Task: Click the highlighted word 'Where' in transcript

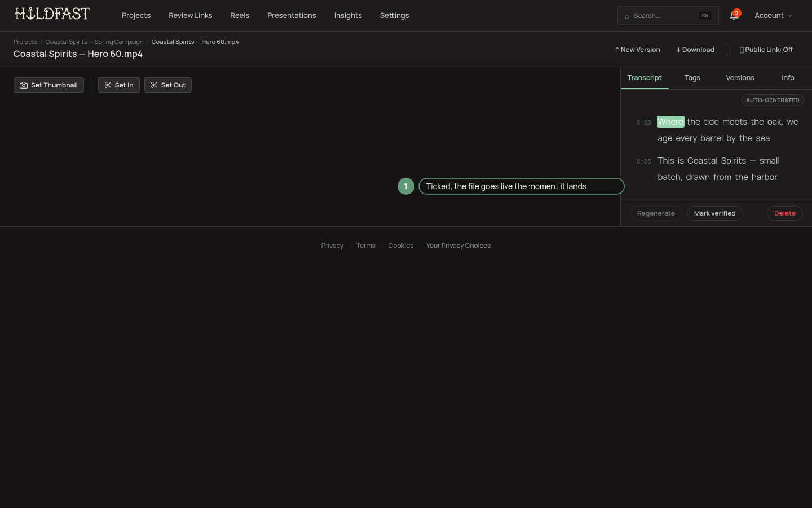Action: (670, 122)
